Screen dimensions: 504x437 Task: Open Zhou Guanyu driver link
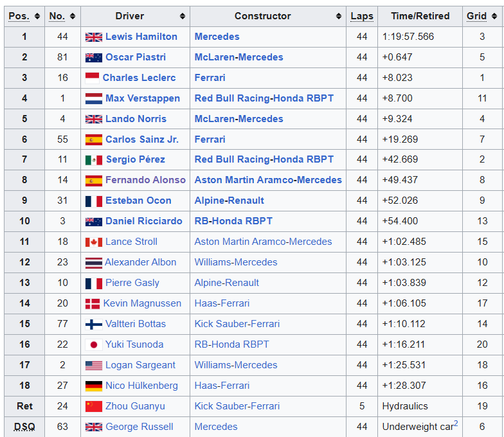(x=135, y=406)
